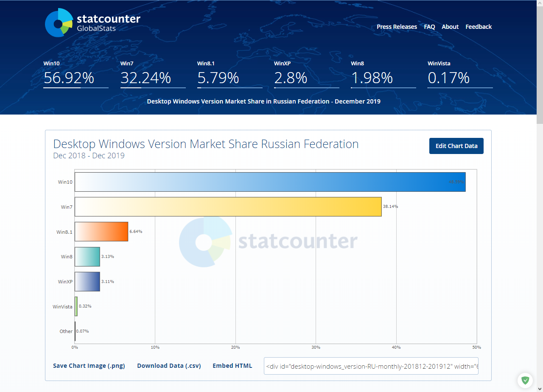Click the embed HTML code field
543x392 pixels.
(371, 366)
